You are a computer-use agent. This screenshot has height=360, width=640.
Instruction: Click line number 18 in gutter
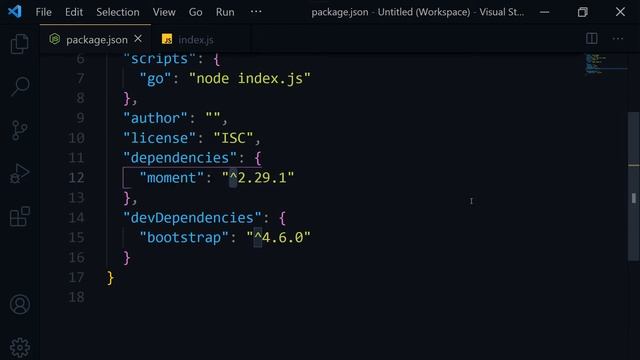(x=76, y=297)
